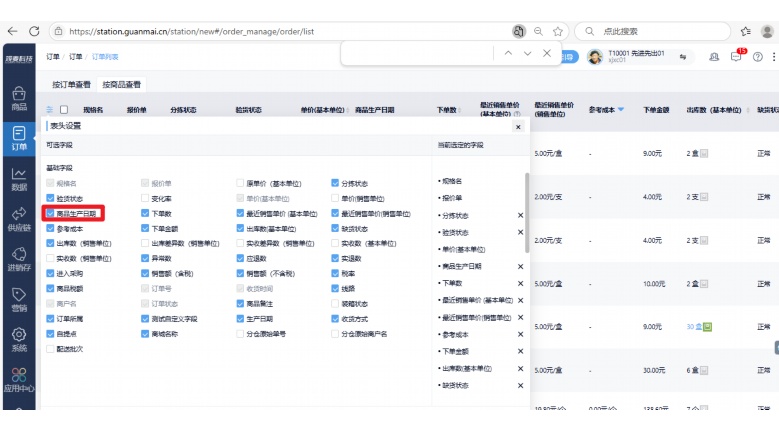Viewport: 779px width, 431px height.
Task: Open the customer service icon
Action: 714,57
